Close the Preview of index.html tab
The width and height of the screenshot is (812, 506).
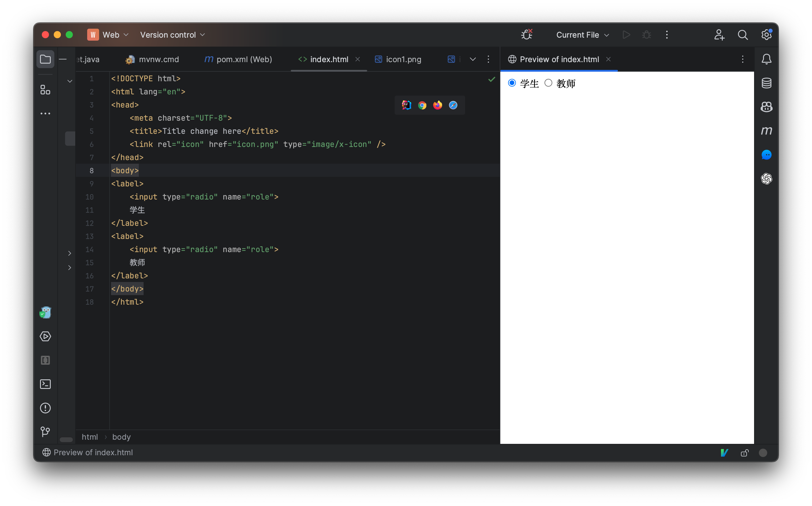click(608, 59)
